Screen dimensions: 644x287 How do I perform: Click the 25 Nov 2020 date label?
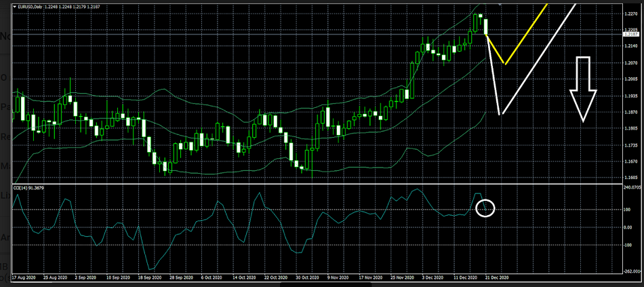[x=402, y=278]
